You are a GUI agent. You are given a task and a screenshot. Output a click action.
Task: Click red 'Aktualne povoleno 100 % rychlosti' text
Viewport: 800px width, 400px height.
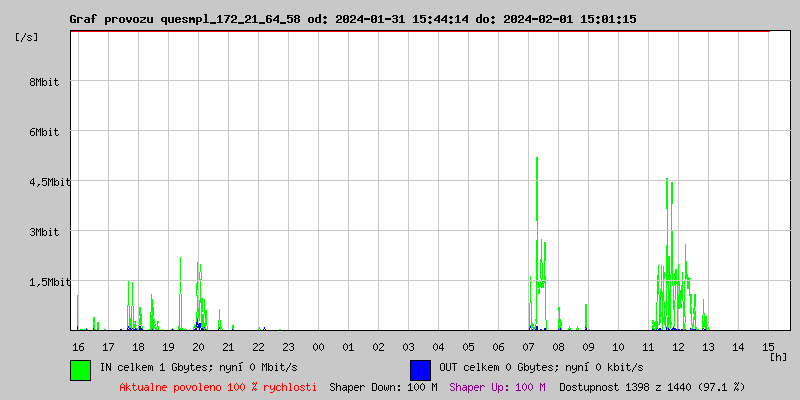(218, 386)
